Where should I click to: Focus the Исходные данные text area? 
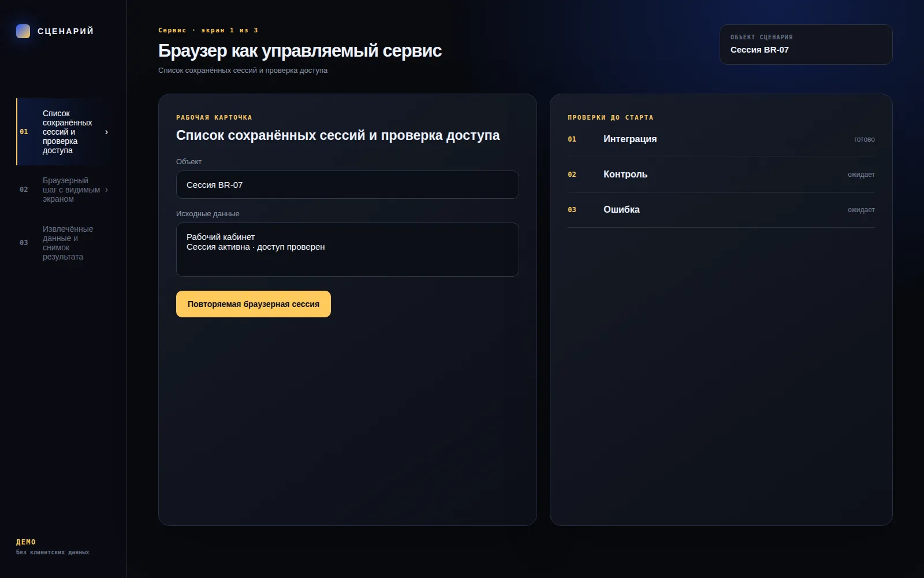(x=348, y=250)
